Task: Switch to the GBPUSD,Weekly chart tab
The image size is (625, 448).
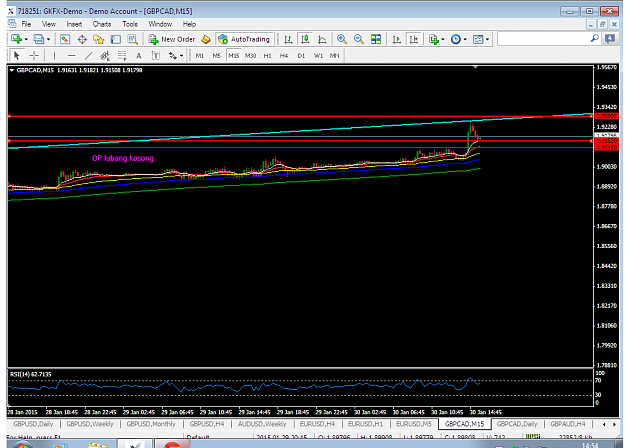Action: point(90,424)
